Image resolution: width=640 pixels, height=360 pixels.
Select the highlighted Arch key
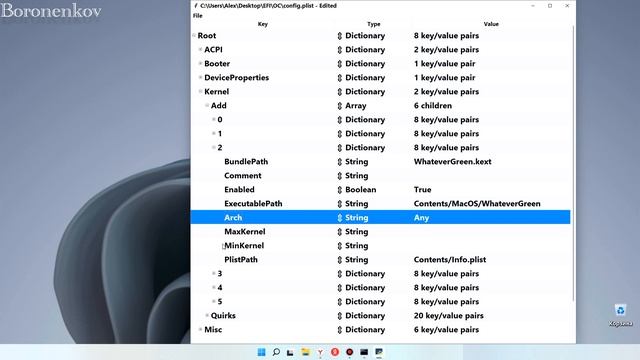pyautogui.click(x=233, y=218)
